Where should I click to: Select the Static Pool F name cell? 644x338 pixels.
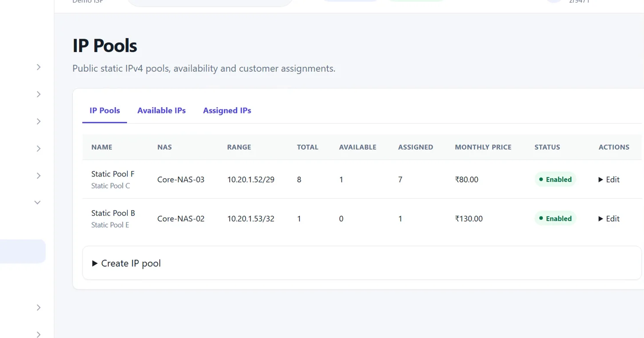113,174
